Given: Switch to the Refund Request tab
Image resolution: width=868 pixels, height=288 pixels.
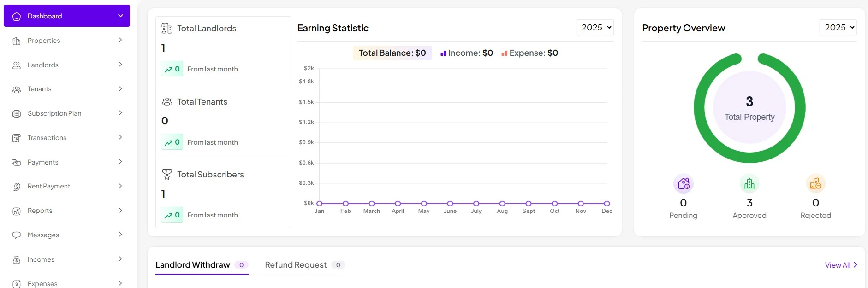Looking at the screenshot, I should (x=296, y=265).
